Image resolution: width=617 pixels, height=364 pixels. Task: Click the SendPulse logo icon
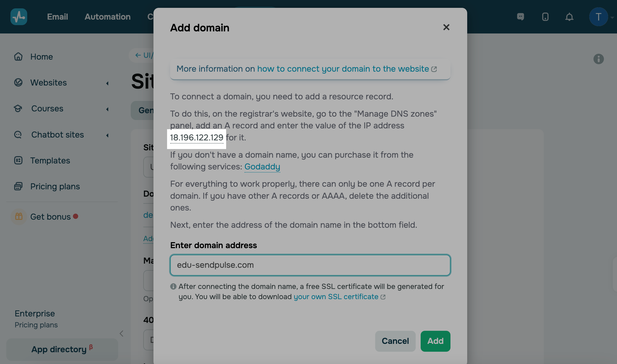click(x=19, y=17)
